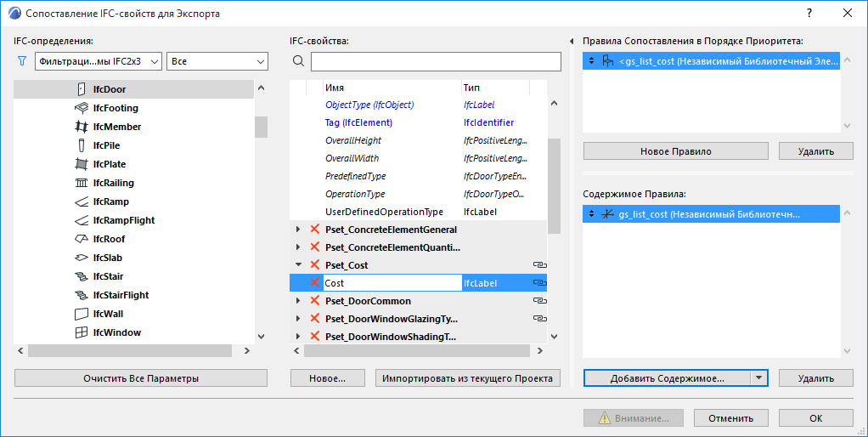The height and width of the screenshot is (437, 868).
Task: Open the 'Все' dropdown
Action: click(217, 61)
